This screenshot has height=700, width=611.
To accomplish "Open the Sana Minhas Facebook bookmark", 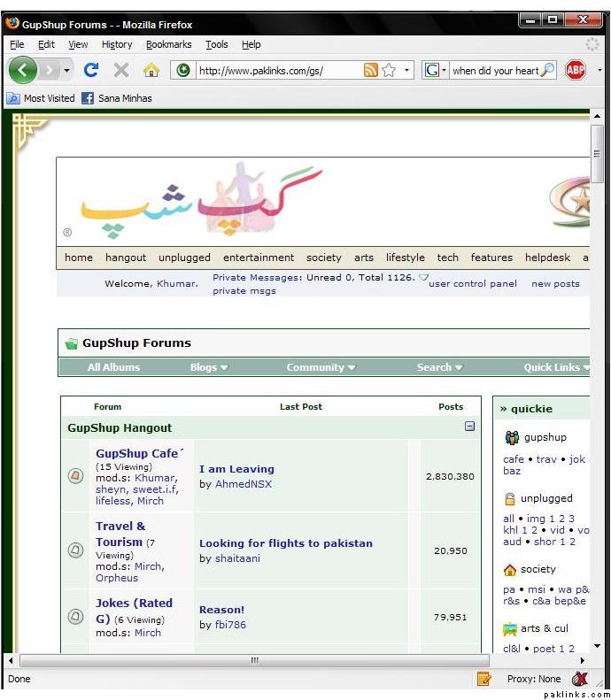I will pos(116,98).
